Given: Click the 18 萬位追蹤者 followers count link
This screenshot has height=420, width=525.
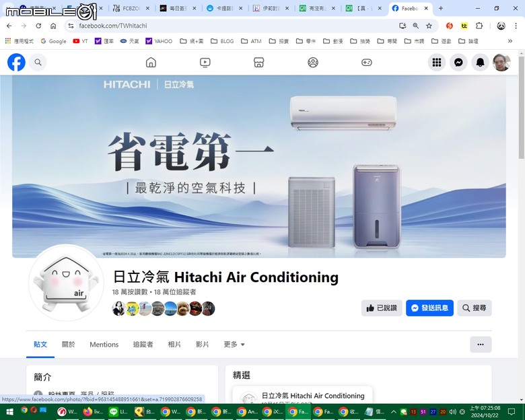Looking at the screenshot, I should click(175, 292).
